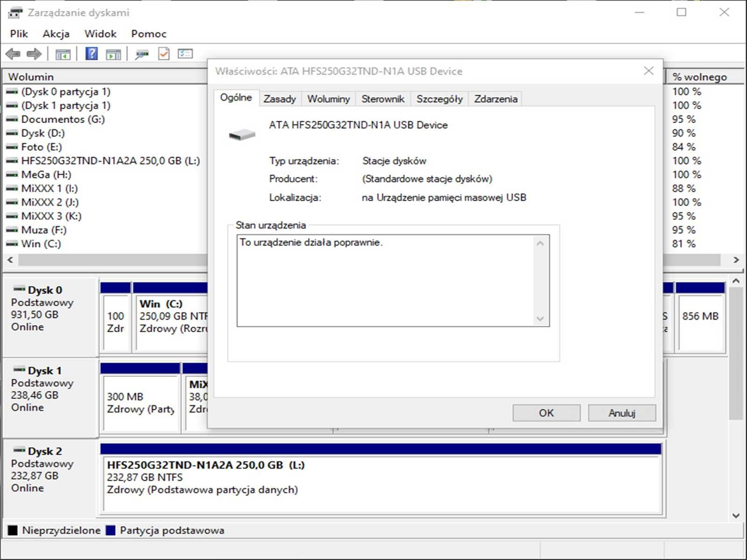Screen dimensions: 747x560
Task: Switch to the Zasady tab
Action: [x=280, y=99]
